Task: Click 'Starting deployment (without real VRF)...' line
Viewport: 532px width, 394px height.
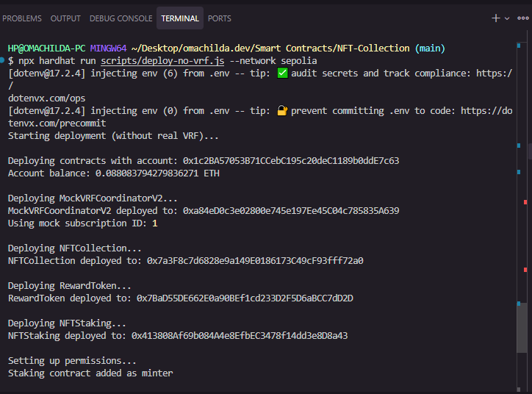Action: click(x=113, y=136)
